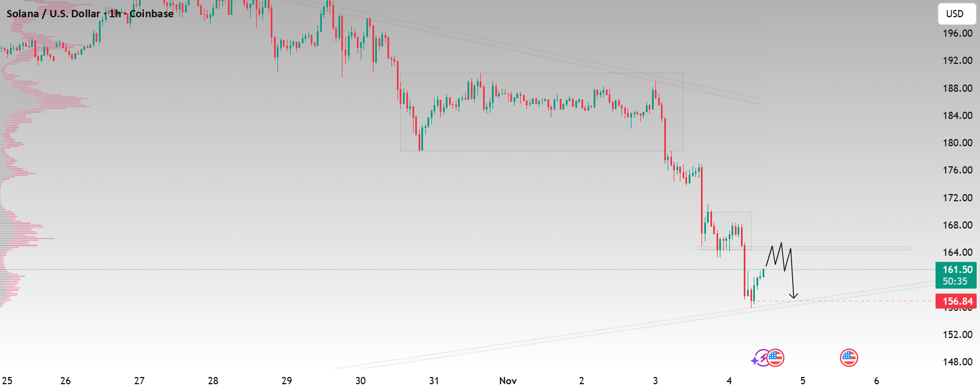Viewport: 980px width, 392px height.
Task: Click the Nov label on the time axis
Action: click(x=508, y=381)
